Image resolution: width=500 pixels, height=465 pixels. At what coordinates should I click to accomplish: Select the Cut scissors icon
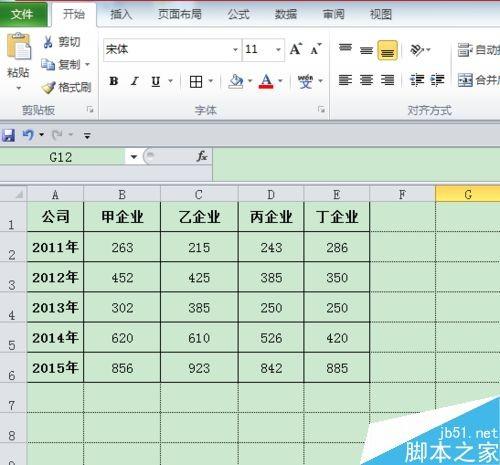click(x=48, y=42)
